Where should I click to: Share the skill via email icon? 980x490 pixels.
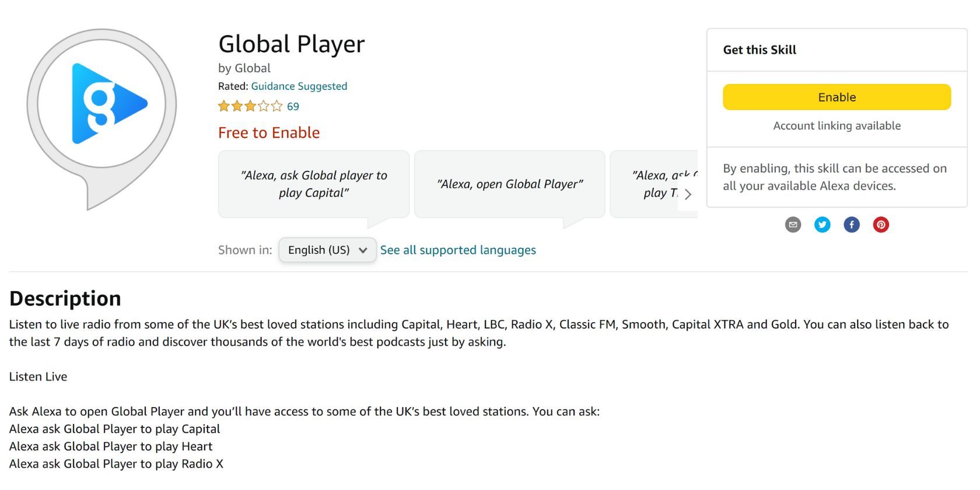793,225
